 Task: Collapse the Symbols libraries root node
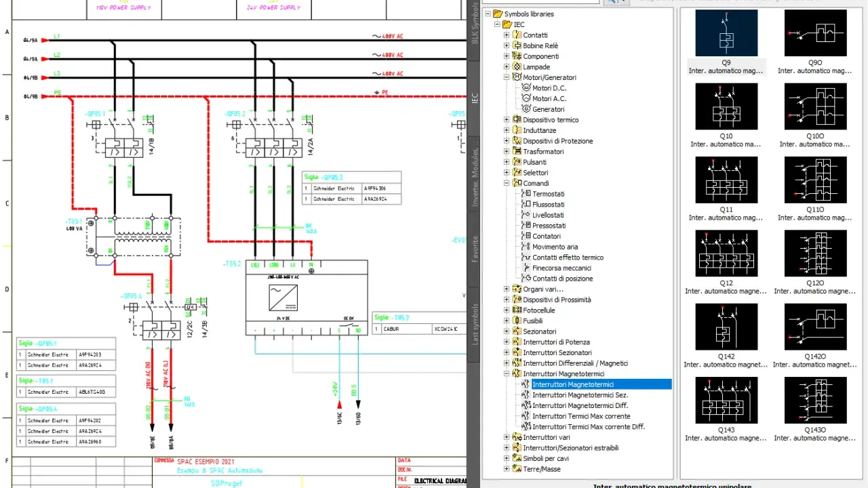point(488,14)
